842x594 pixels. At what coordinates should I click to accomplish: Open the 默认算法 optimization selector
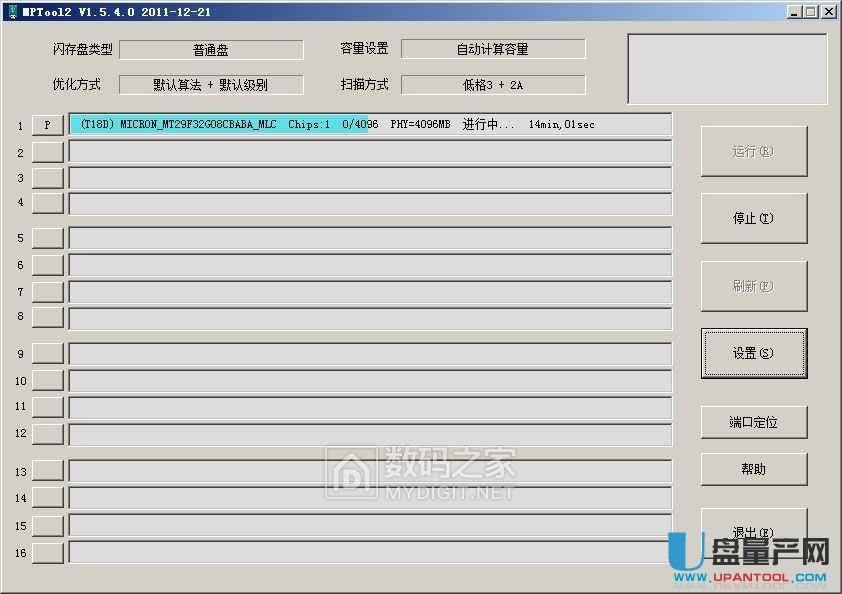[x=213, y=83]
